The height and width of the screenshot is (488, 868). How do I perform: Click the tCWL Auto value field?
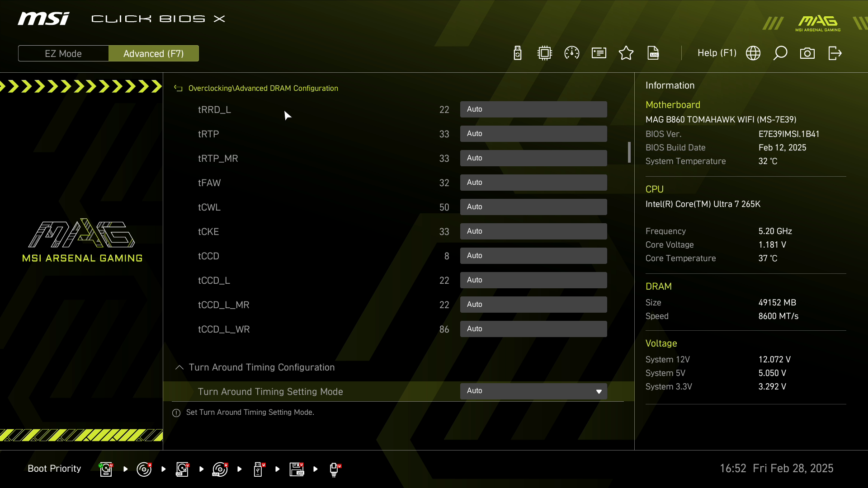(533, 207)
